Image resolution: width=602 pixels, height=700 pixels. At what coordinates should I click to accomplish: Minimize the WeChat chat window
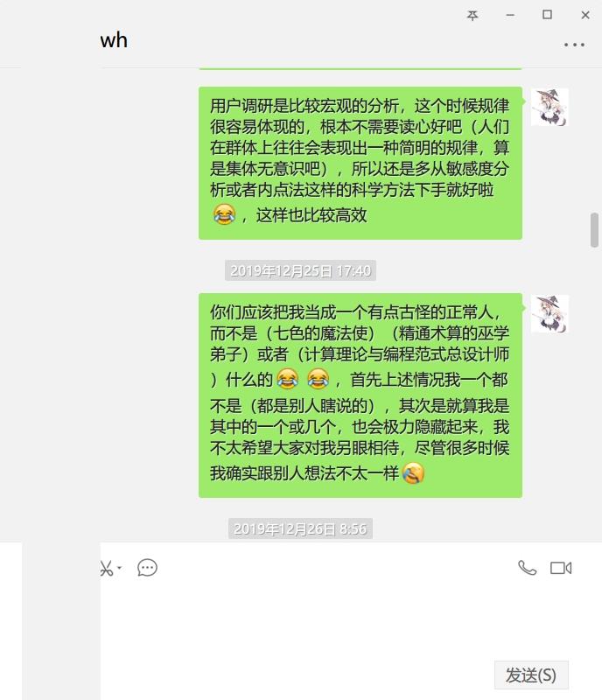pyautogui.click(x=510, y=15)
